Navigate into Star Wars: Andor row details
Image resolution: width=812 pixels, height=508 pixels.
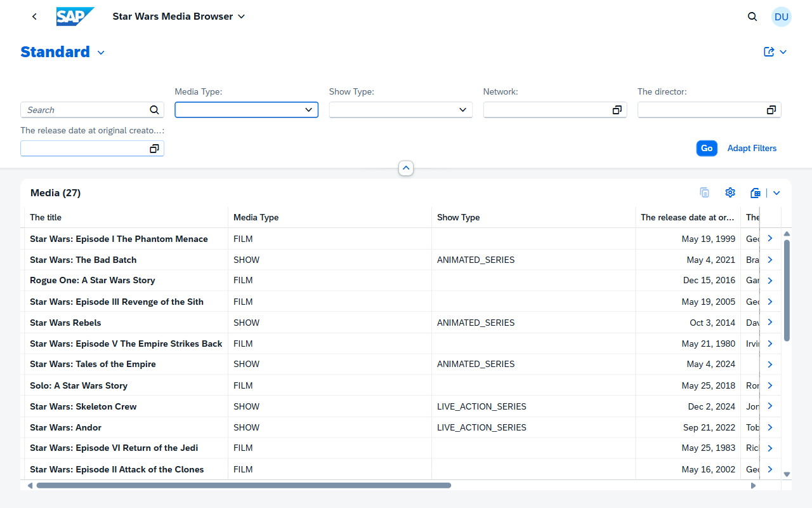769,427
